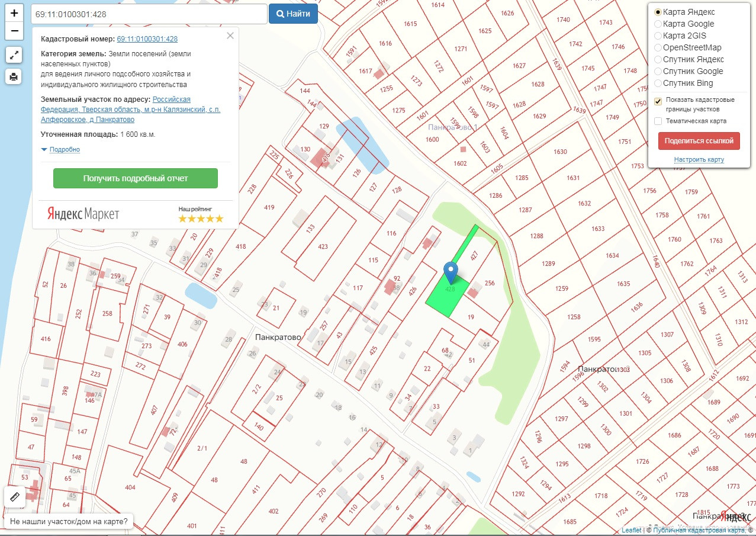Open Настроить карту link
The image size is (756, 536).
point(699,160)
